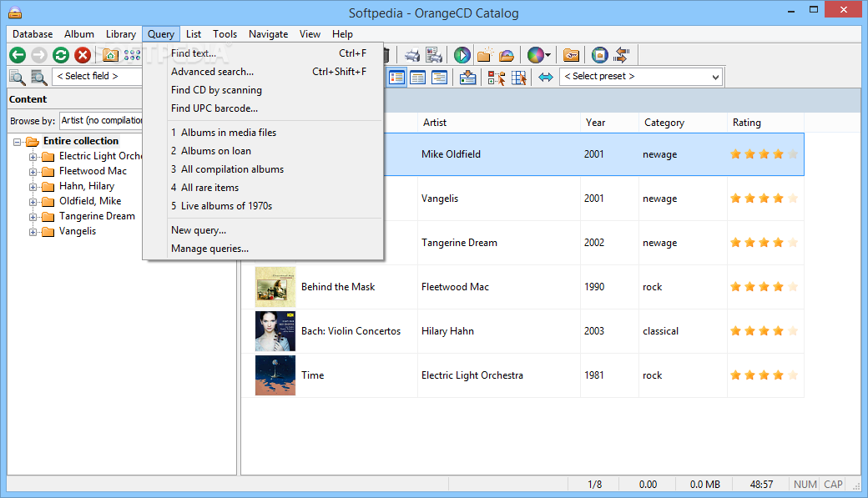Click the green Play icon

(462, 55)
